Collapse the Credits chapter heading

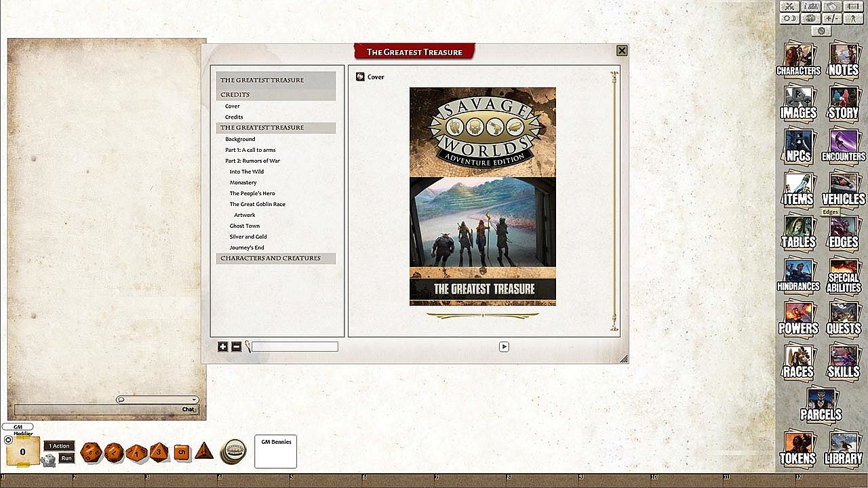(x=276, y=94)
